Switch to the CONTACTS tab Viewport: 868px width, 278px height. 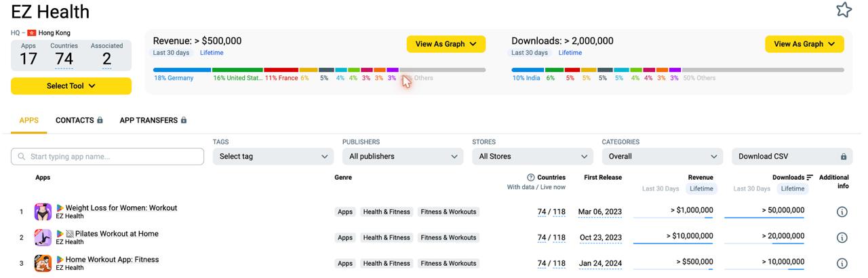pyautogui.click(x=79, y=120)
